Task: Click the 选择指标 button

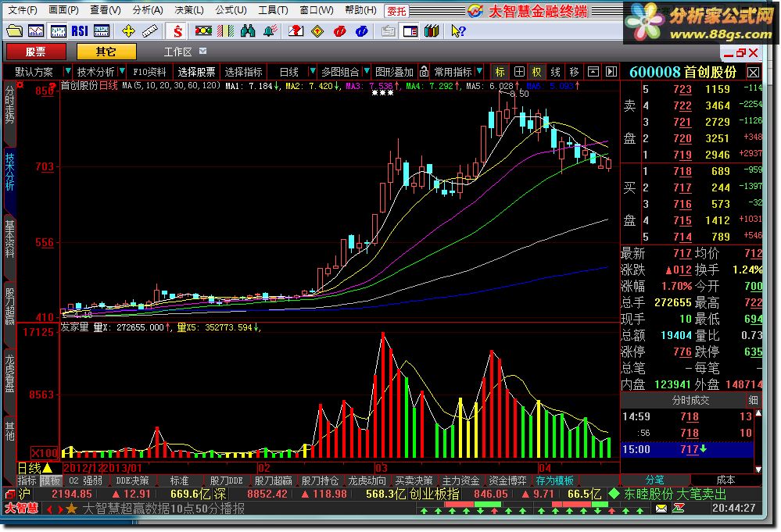Action: (243, 71)
